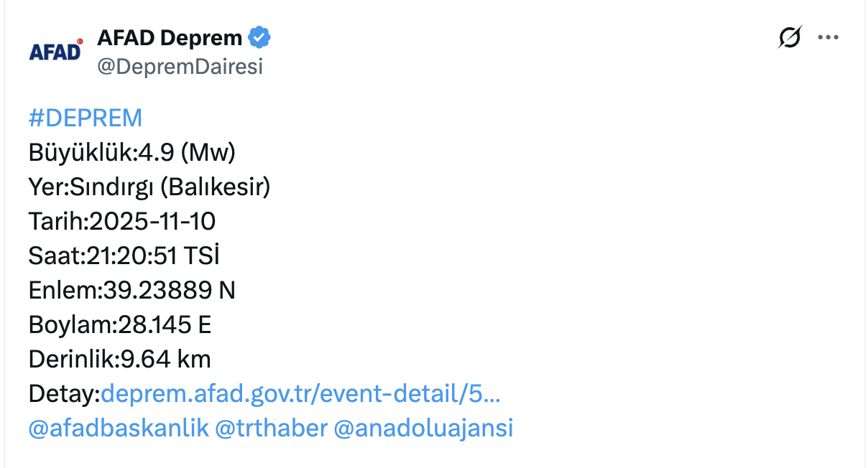Select the @anadoluajansi mention
The image size is (868, 468).
425,428
